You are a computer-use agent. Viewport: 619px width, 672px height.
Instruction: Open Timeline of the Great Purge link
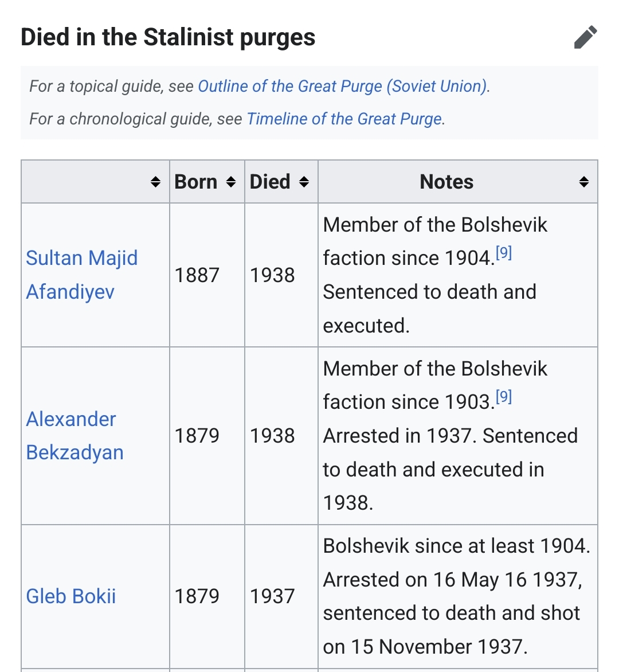pos(344,119)
